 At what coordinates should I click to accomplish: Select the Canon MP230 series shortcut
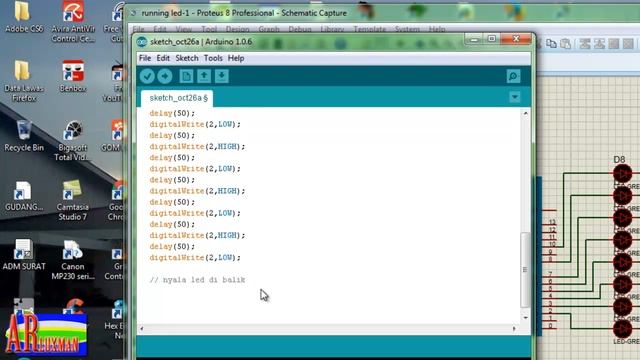tap(73, 260)
